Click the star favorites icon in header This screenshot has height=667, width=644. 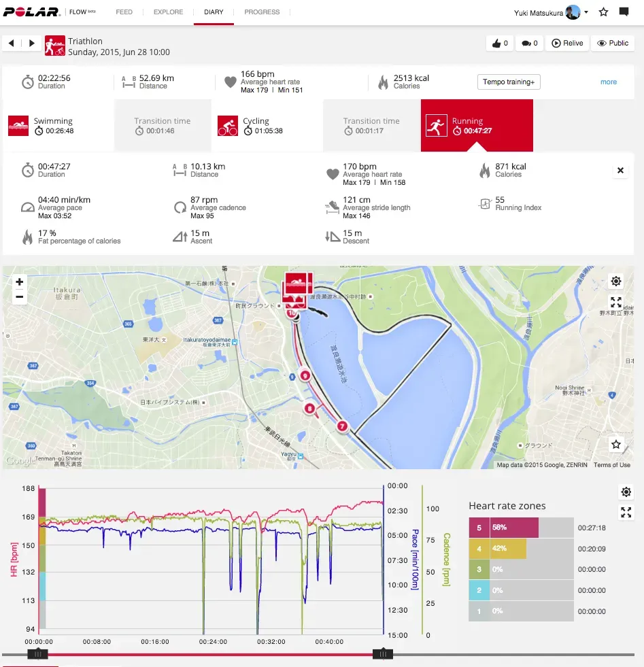[x=603, y=12]
